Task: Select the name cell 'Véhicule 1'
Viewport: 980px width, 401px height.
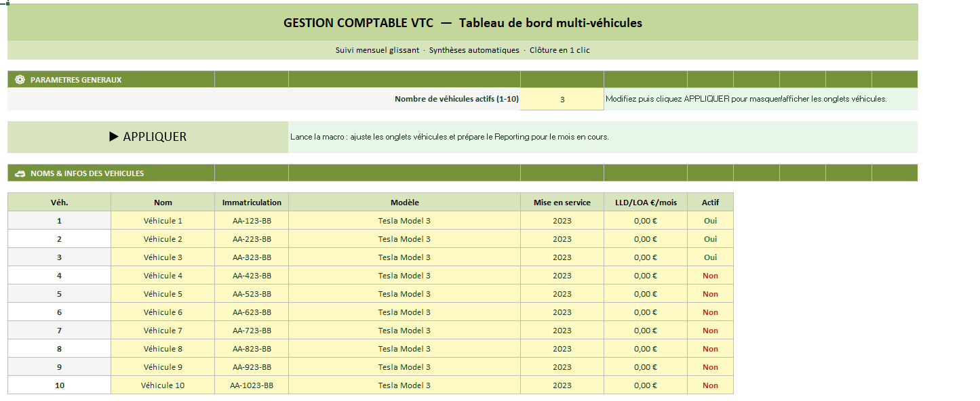Action: [x=163, y=221]
